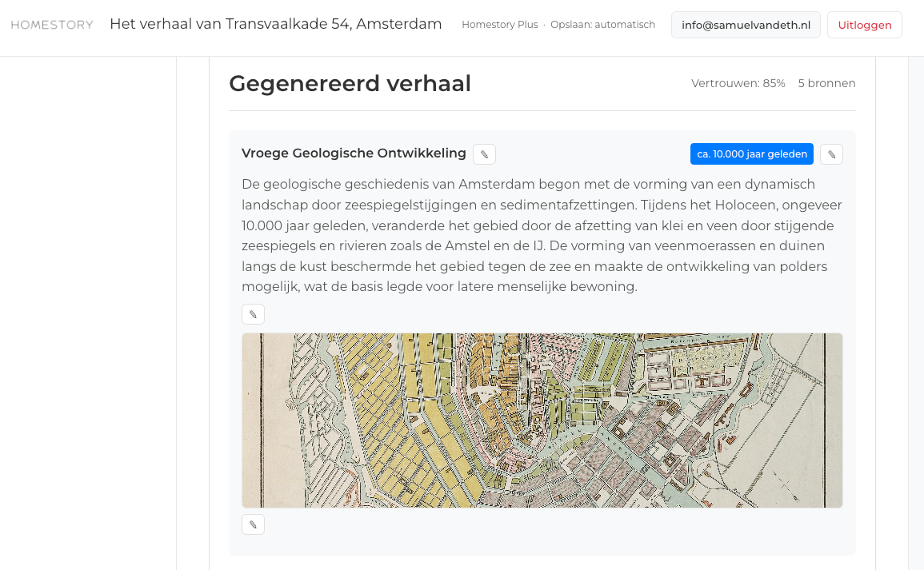This screenshot has height=570, width=924.
Task: Select the 'ca. 10.000 jaar geleden' badge
Action: click(751, 153)
